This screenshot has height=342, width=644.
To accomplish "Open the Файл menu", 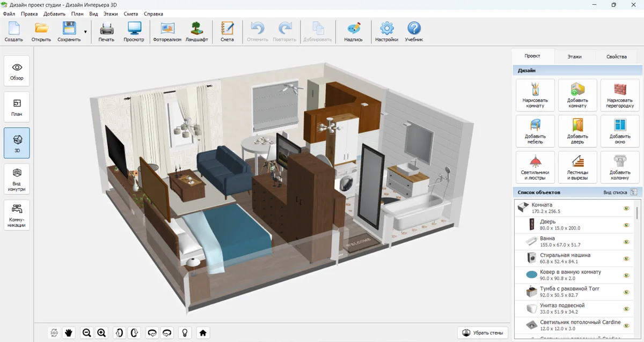I will [9, 13].
